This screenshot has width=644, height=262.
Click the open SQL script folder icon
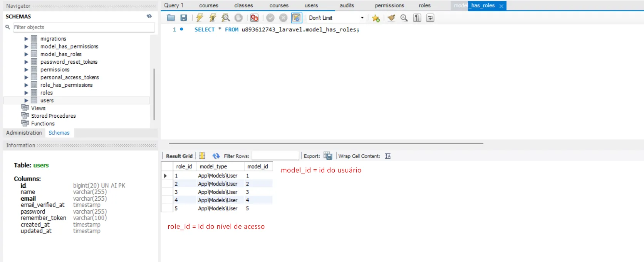point(171,18)
